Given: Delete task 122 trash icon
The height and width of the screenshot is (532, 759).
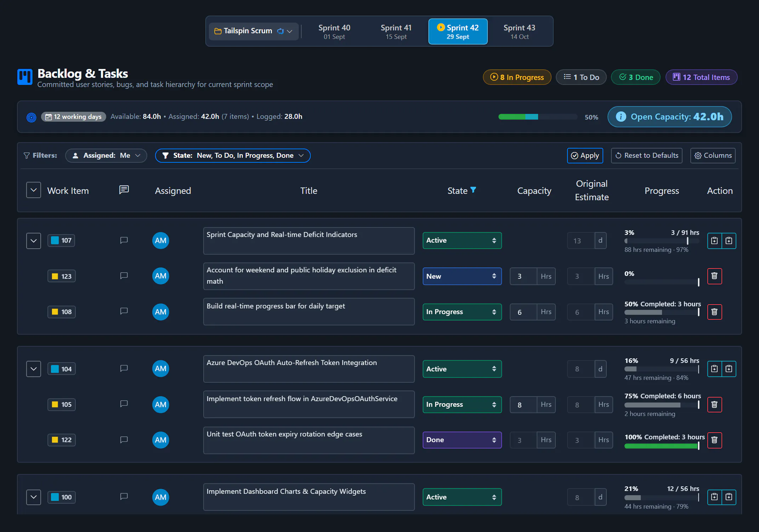Looking at the screenshot, I should tap(714, 440).
